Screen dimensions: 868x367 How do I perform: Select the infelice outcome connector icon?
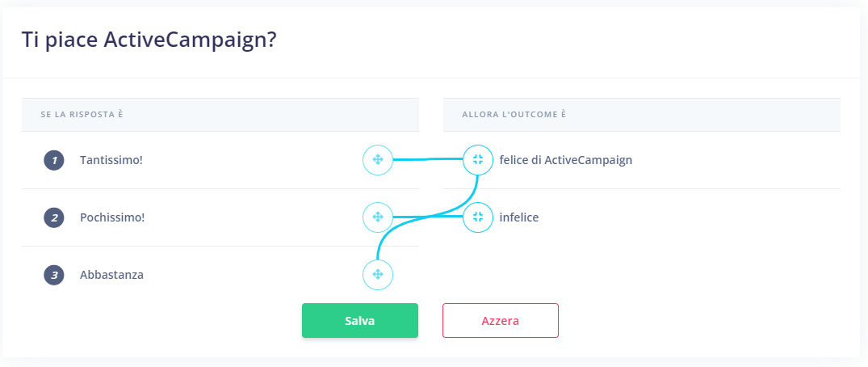click(478, 217)
